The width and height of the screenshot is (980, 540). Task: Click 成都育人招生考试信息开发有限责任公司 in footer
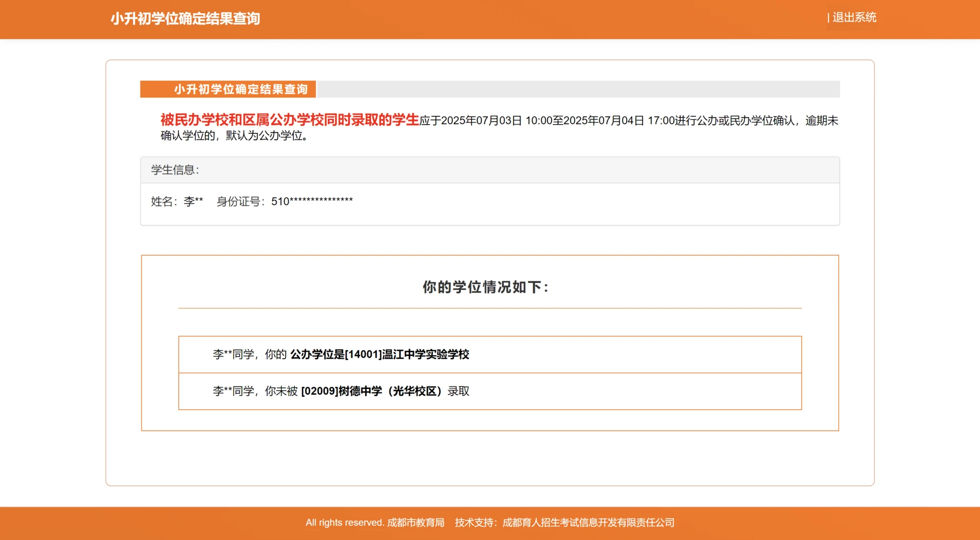coord(588,523)
